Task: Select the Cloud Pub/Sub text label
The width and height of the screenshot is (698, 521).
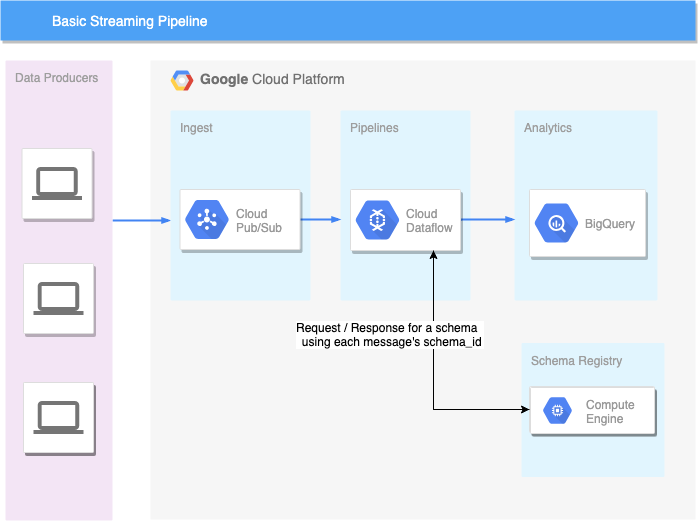Action: point(259,220)
